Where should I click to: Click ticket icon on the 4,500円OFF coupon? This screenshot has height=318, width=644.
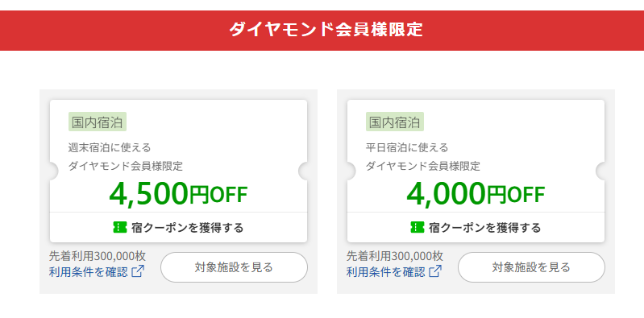pos(119,227)
